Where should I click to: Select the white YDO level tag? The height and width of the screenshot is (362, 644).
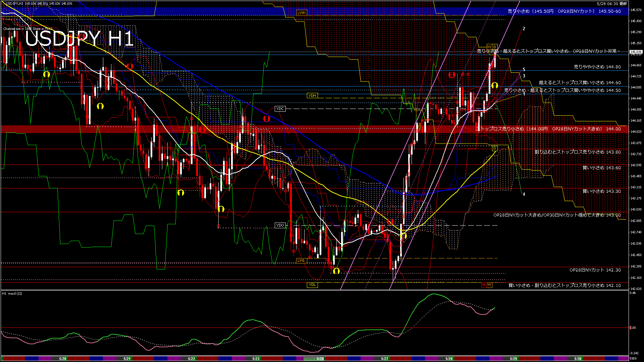point(280,225)
